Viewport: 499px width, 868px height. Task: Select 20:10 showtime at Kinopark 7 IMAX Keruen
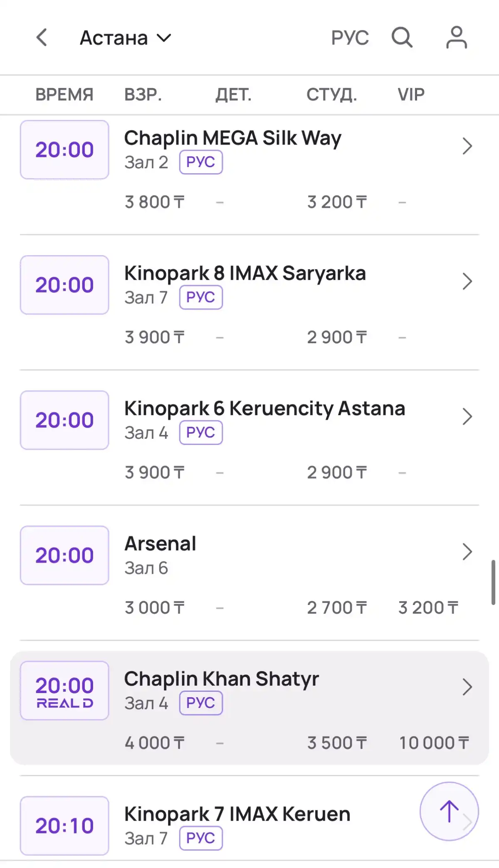coord(64,826)
